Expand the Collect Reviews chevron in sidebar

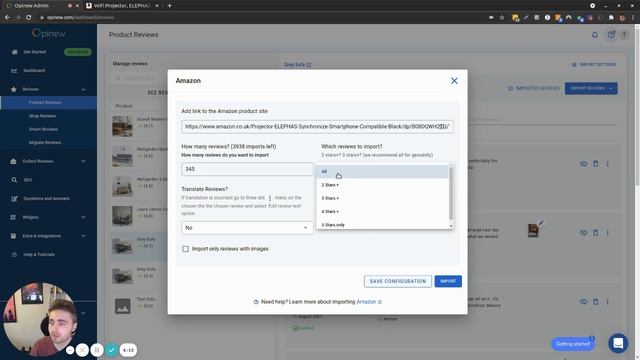point(83,161)
